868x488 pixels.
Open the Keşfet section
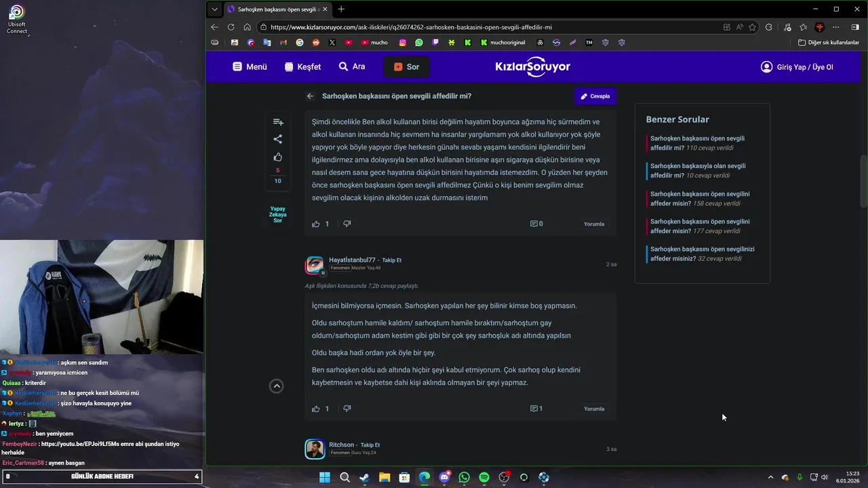pyautogui.click(x=302, y=67)
